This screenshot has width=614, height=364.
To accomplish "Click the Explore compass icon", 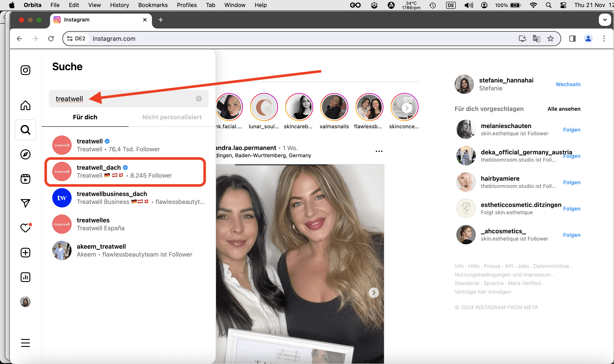I will [x=25, y=155].
